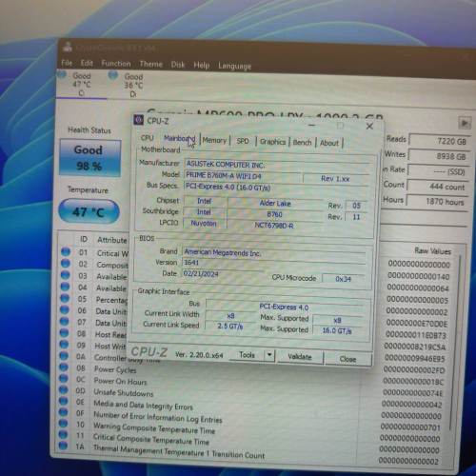Click the 47 °C temperature indicator
The width and height of the screenshot is (476, 476).
(89, 211)
